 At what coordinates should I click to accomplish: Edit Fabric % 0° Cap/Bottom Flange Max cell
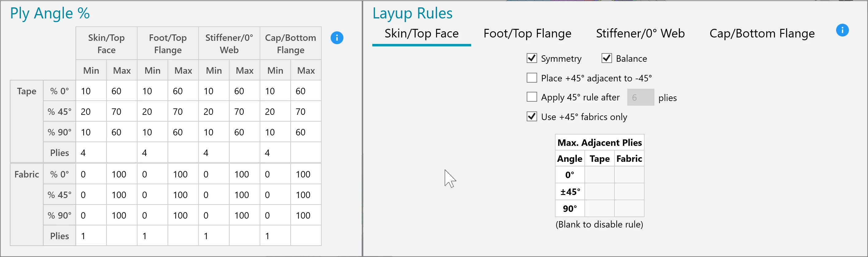click(x=306, y=174)
